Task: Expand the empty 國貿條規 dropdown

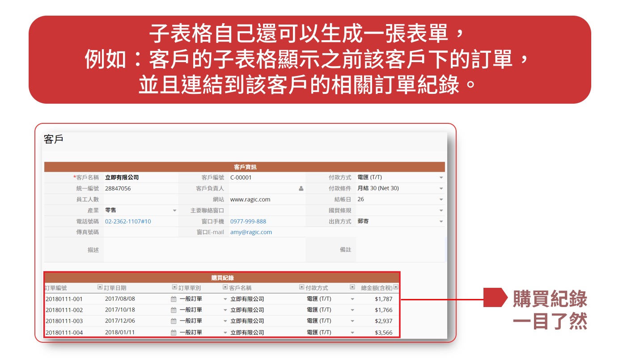Action: pyautogui.click(x=441, y=210)
